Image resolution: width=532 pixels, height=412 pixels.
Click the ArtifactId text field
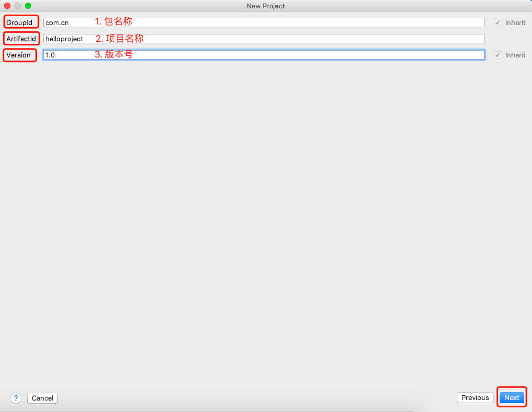click(263, 39)
